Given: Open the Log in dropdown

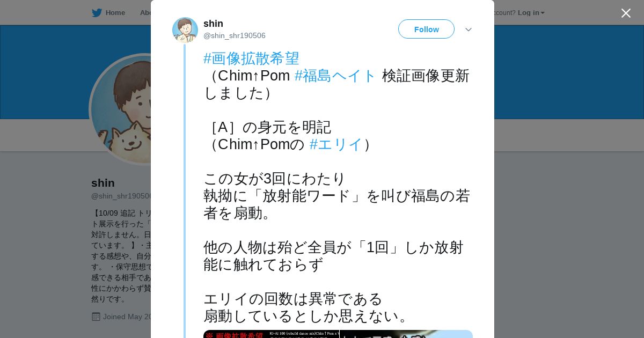Looking at the screenshot, I should [531, 13].
